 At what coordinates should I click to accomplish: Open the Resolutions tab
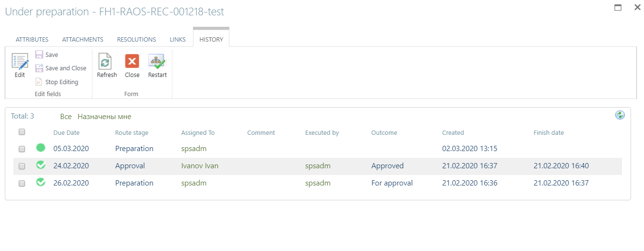pos(136,40)
